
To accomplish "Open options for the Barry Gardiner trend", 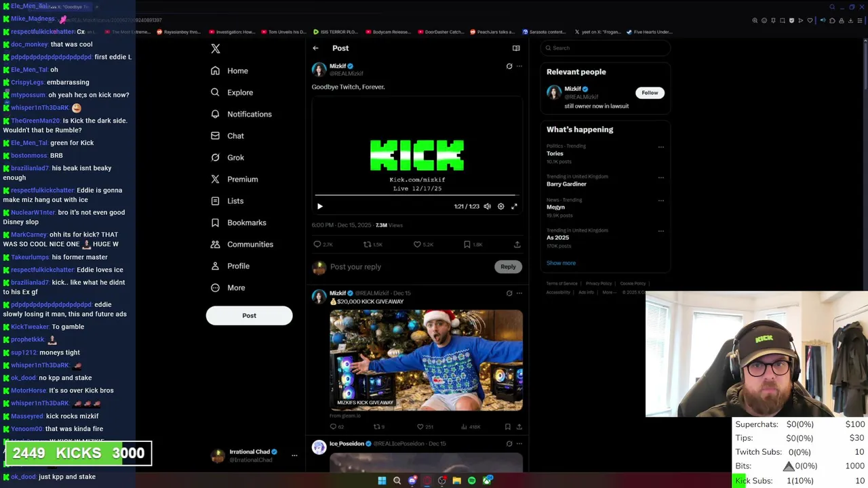I will (661, 178).
